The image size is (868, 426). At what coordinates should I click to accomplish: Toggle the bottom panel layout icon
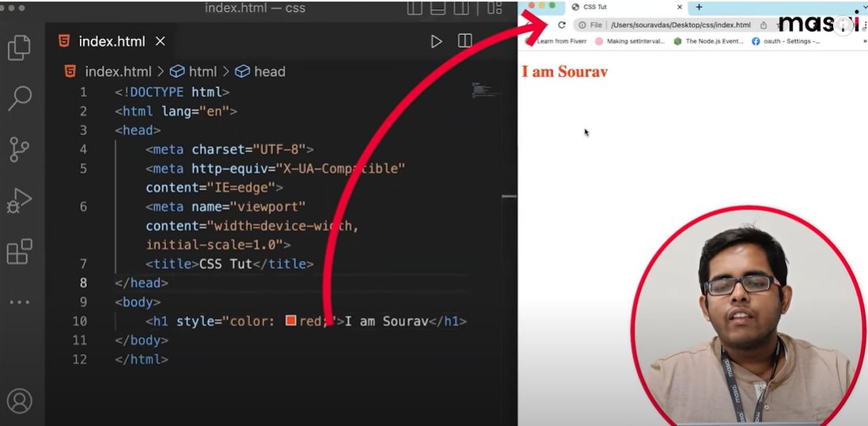[438, 8]
